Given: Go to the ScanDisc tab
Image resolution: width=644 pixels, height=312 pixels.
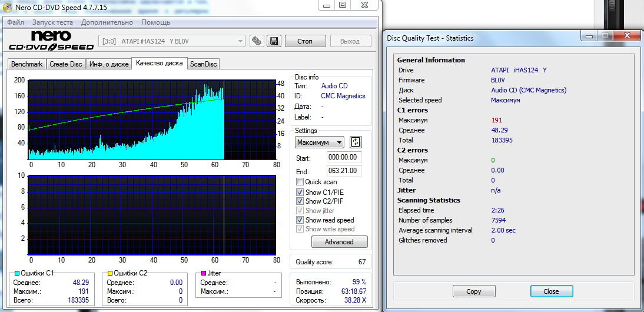Looking at the screenshot, I should pos(204,64).
